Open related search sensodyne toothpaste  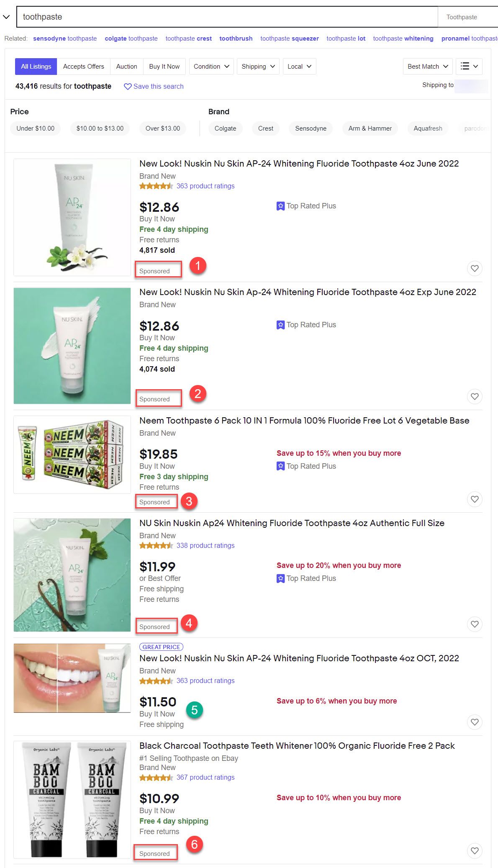65,39
